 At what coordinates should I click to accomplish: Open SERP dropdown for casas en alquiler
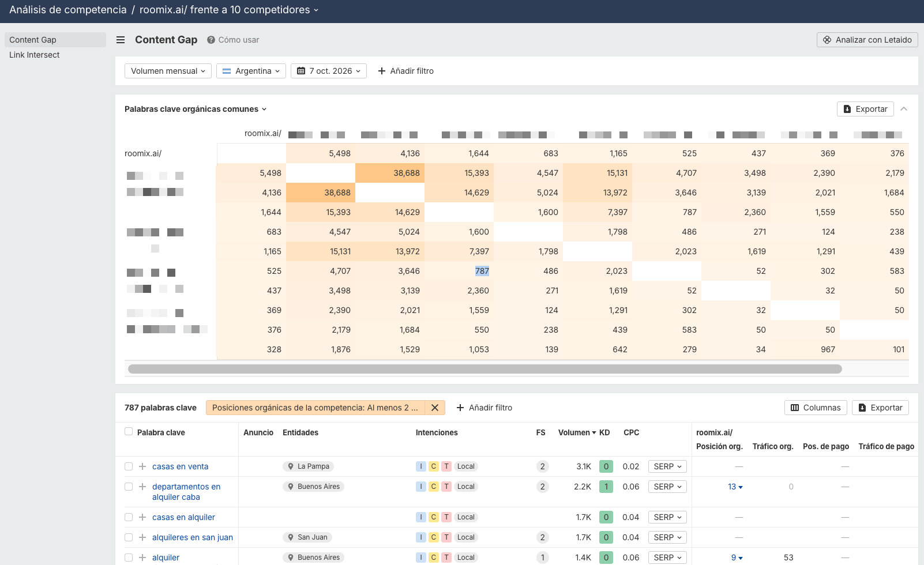click(667, 517)
